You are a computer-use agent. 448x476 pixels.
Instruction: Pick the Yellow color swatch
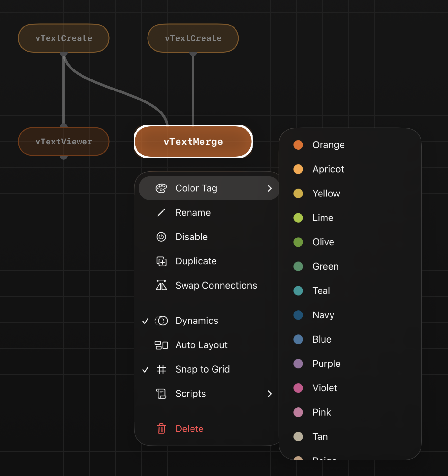[298, 194]
